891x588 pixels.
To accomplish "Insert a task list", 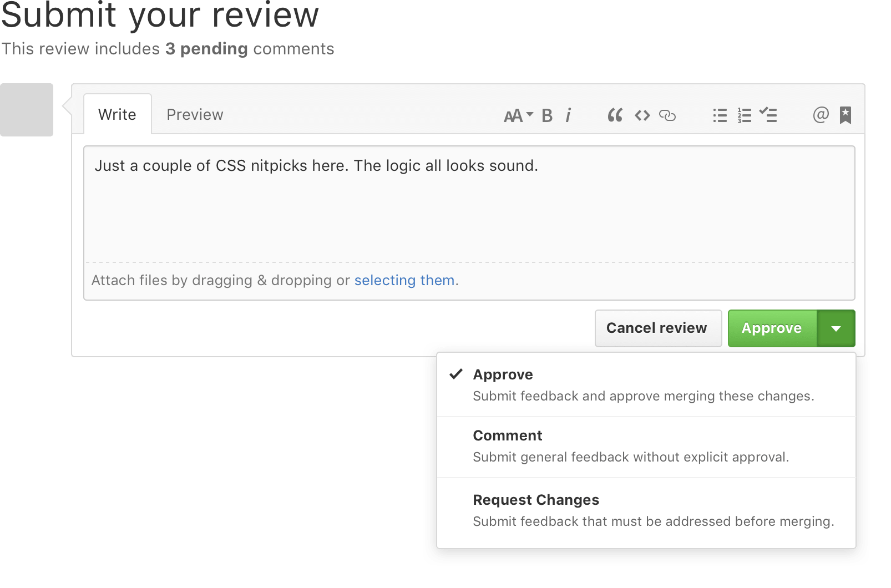I will [x=769, y=115].
